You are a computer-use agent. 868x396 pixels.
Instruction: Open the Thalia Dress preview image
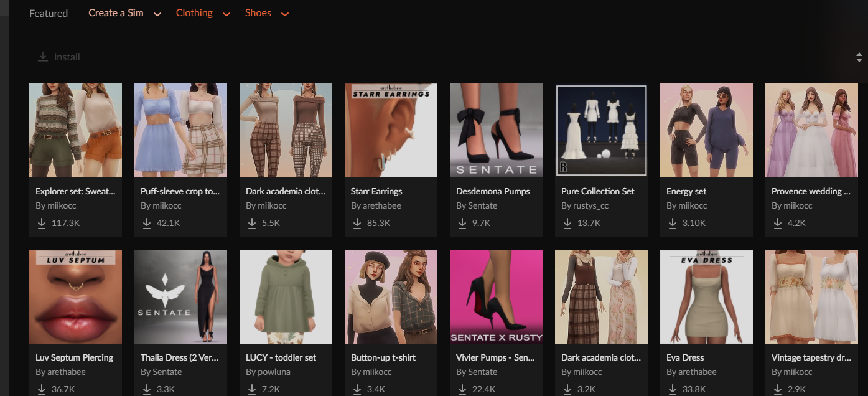pos(180,297)
